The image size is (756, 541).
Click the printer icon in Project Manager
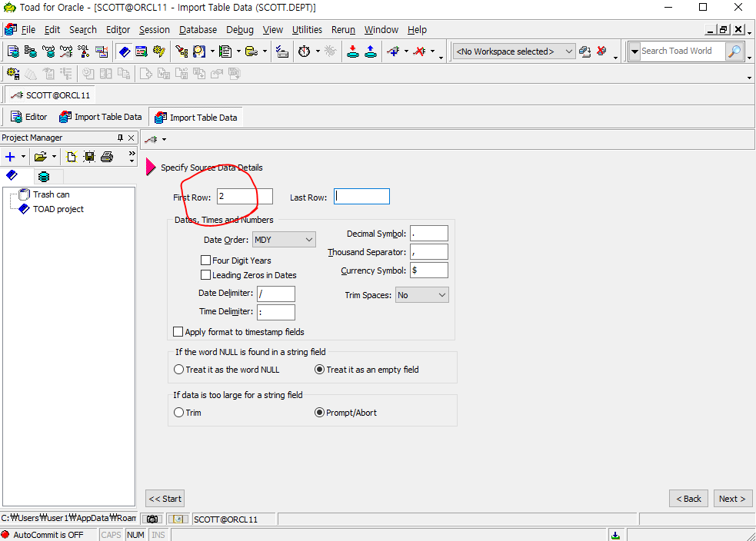coord(107,157)
